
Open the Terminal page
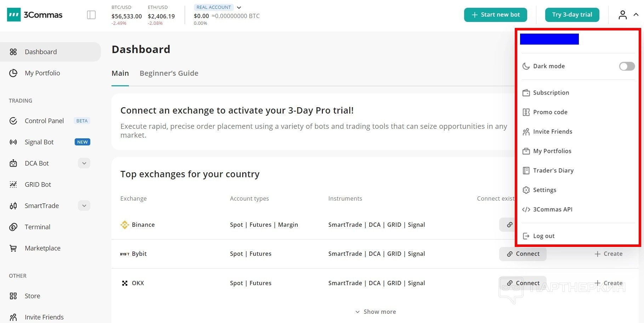(37, 227)
